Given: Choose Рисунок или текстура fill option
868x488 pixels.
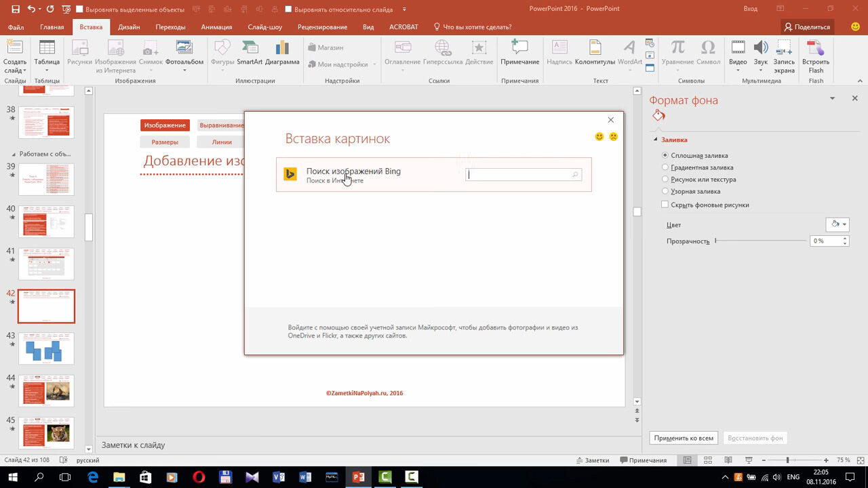Looking at the screenshot, I should click(665, 180).
